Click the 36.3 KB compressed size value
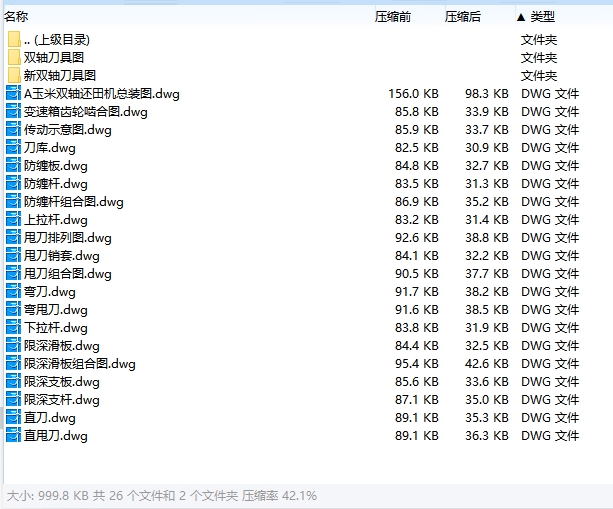The height and width of the screenshot is (509, 613). 487,436
